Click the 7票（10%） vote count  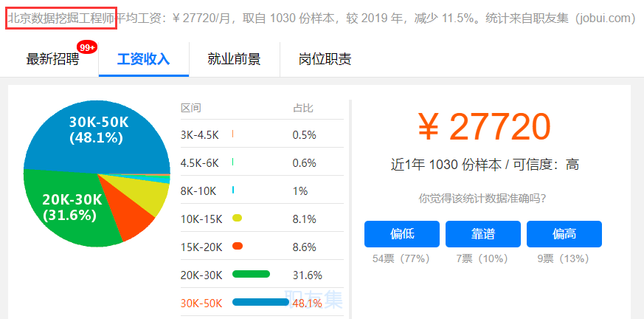482,258
